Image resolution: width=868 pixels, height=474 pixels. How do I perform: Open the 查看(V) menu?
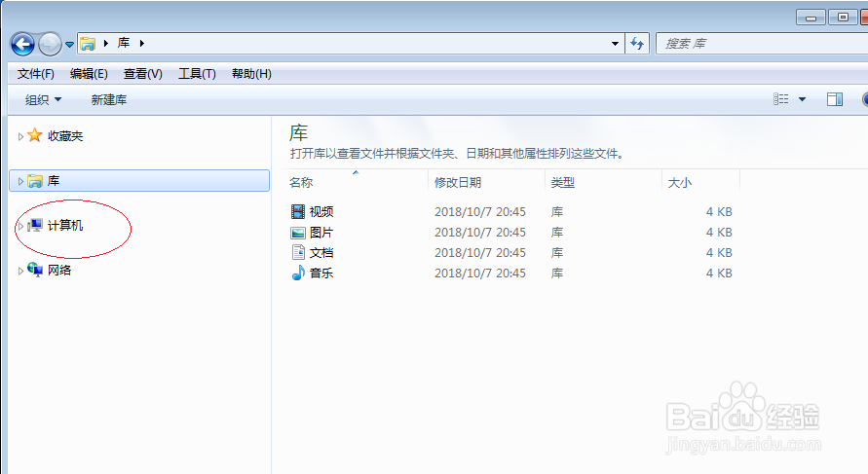point(143,74)
